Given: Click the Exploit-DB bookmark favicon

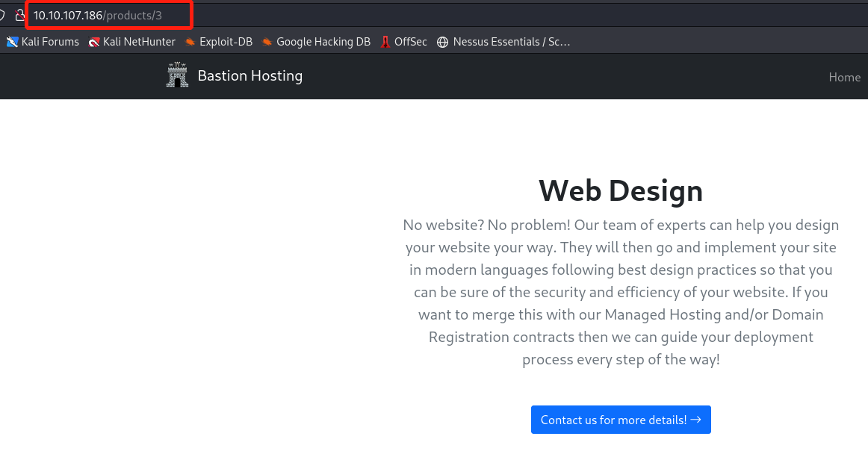Looking at the screenshot, I should tap(190, 42).
